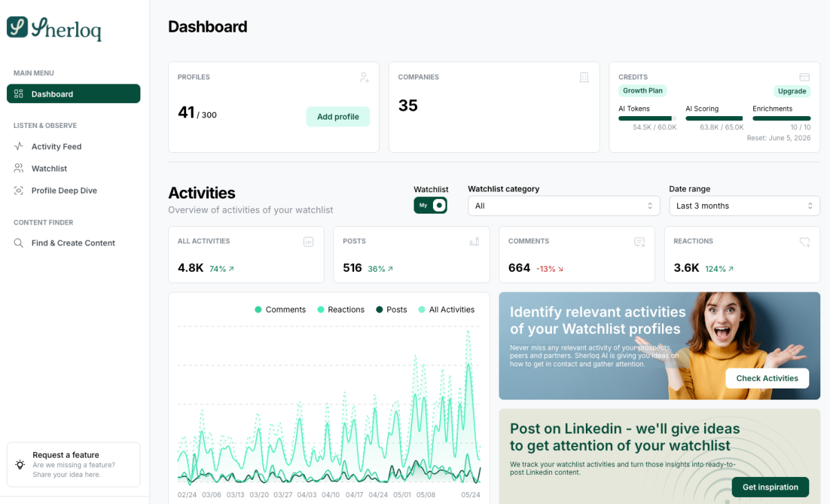Click the 10 / 10 enrichments value
The height and width of the screenshot is (504, 830).
point(800,128)
